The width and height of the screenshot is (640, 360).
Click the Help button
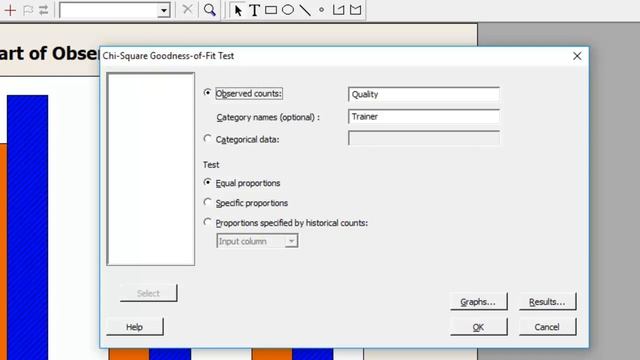135,327
